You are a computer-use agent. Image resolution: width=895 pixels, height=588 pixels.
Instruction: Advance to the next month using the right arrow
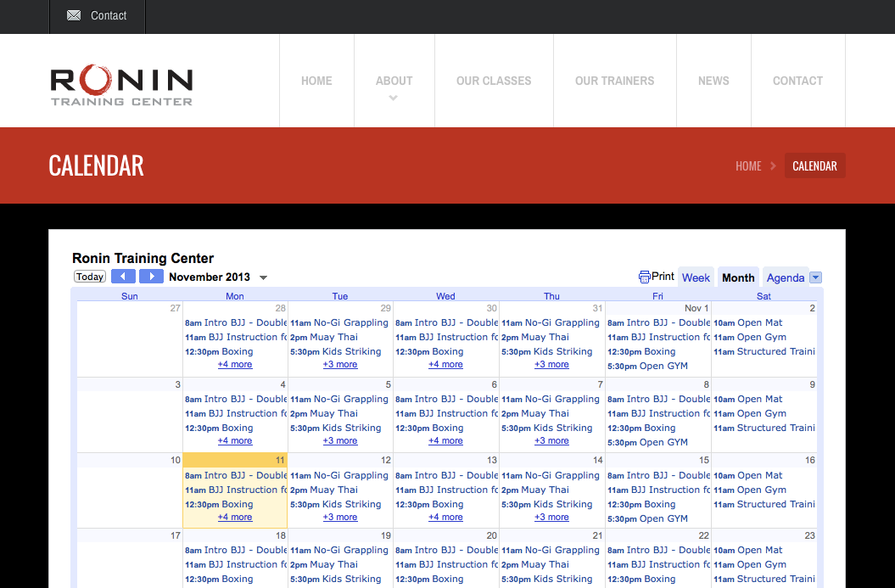151,277
